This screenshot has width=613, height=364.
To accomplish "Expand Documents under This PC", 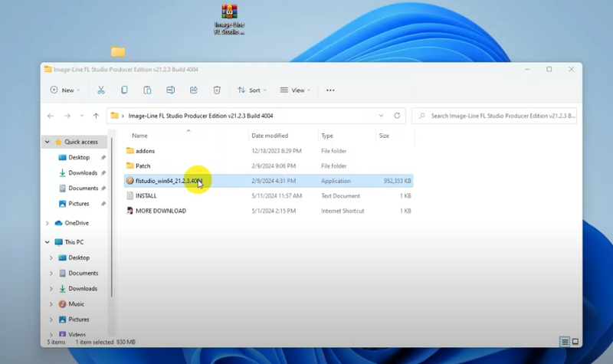I will (x=51, y=274).
